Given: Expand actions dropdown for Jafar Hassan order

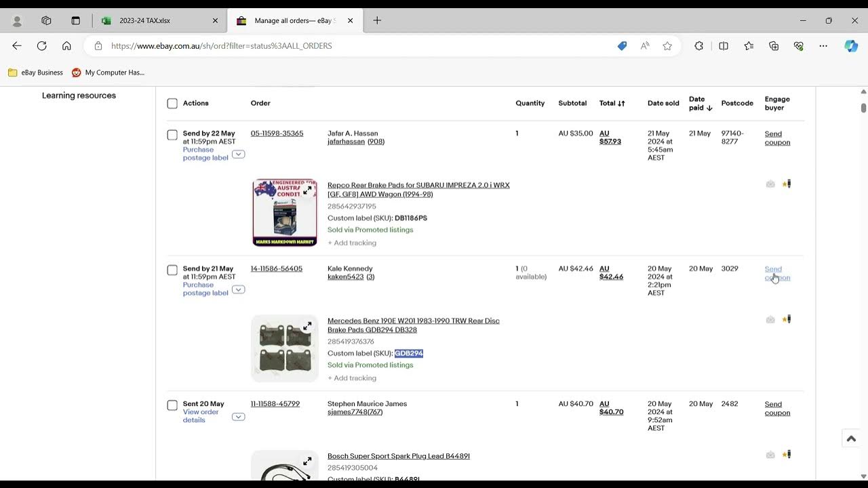Looking at the screenshot, I should 238,154.
